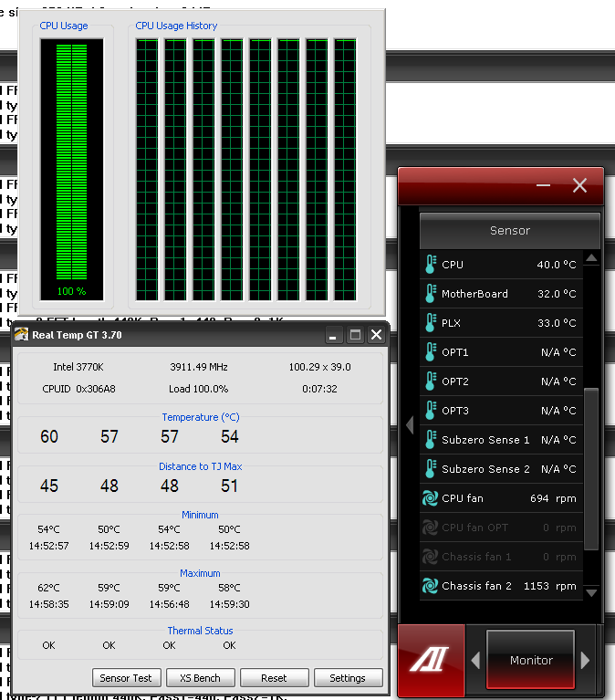Click the CPU fan OPT greyed fan icon
Viewport: 615px width, 700px height.
[431, 528]
